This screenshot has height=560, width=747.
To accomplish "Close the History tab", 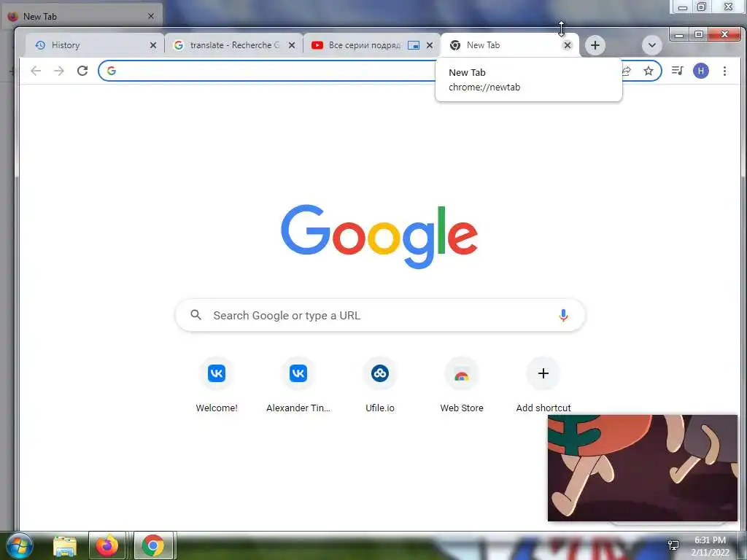I will pos(153,45).
